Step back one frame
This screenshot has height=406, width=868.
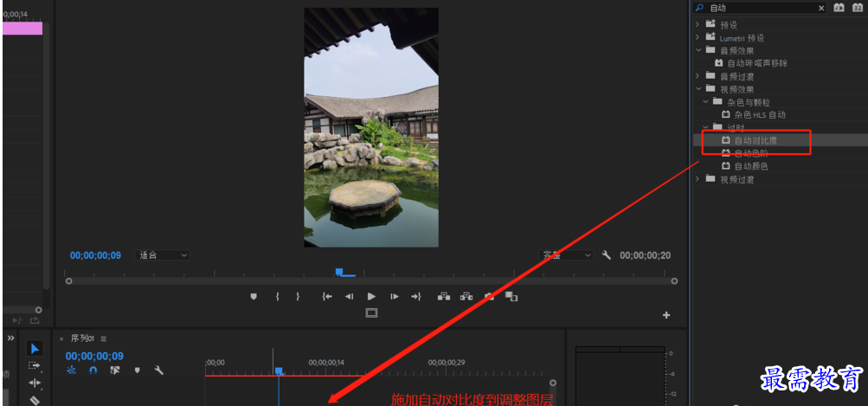point(350,297)
